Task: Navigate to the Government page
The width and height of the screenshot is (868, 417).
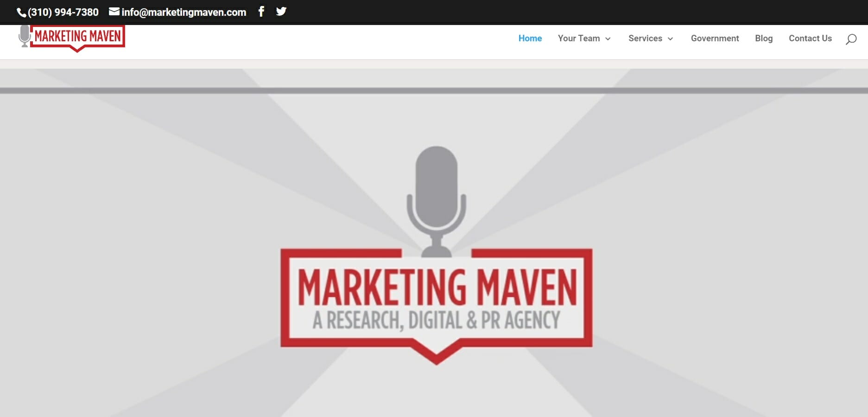Action: coord(715,38)
